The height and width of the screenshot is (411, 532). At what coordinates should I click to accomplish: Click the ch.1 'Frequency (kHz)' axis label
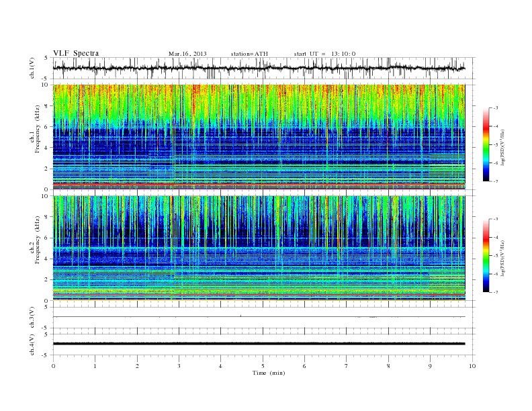[x=37, y=129]
